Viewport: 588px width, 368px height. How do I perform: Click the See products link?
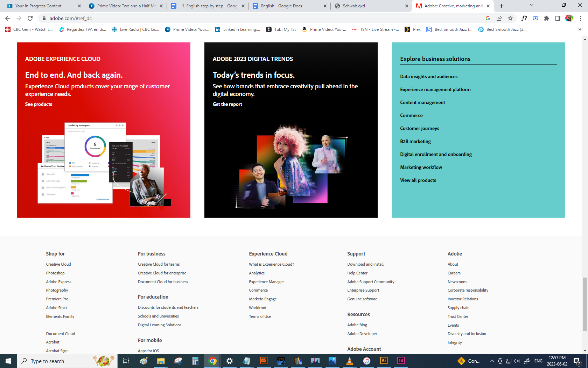(x=38, y=104)
